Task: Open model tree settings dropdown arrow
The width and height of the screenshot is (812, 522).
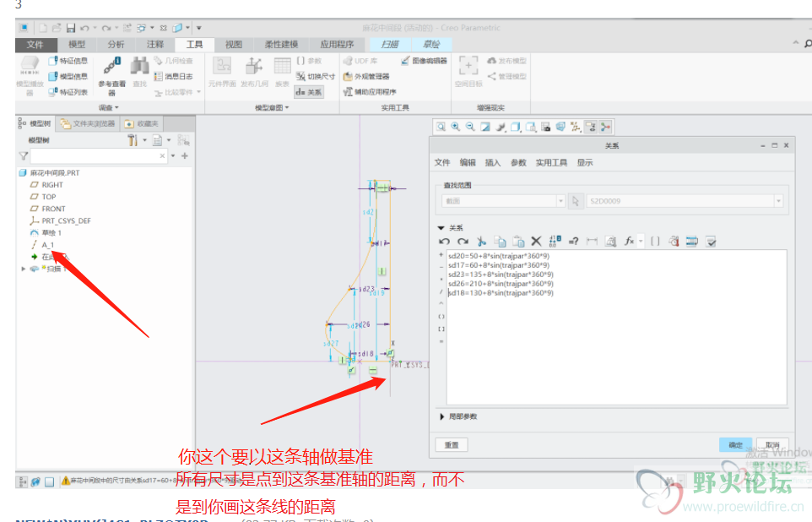Action: [144, 140]
